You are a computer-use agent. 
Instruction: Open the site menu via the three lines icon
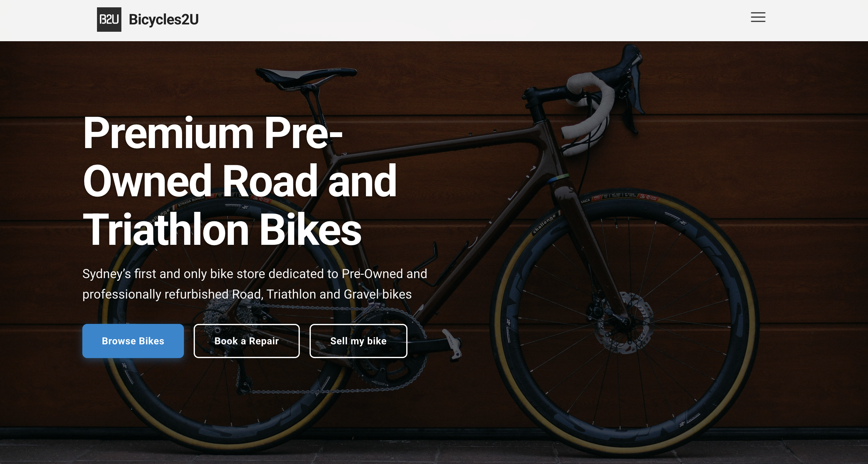(x=758, y=17)
